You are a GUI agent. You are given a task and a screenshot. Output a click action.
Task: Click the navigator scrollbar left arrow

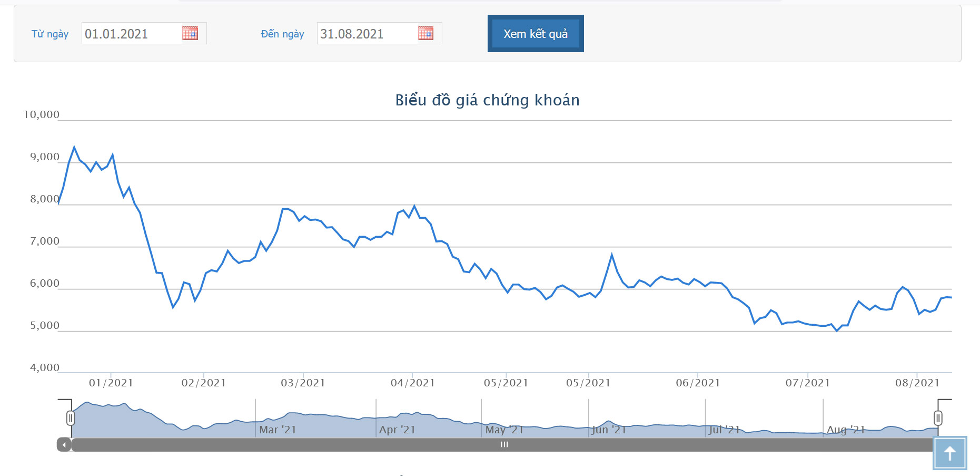(x=64, y=445)
